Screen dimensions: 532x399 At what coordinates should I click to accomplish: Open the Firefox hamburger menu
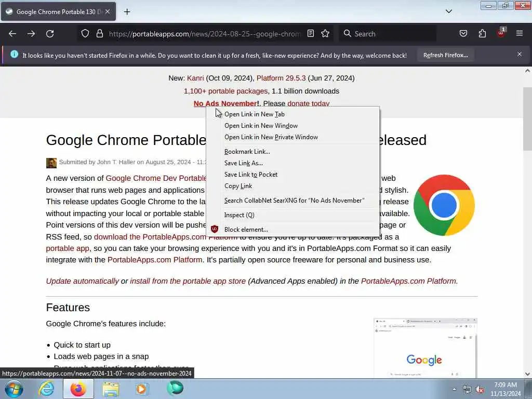coord(520,33)
